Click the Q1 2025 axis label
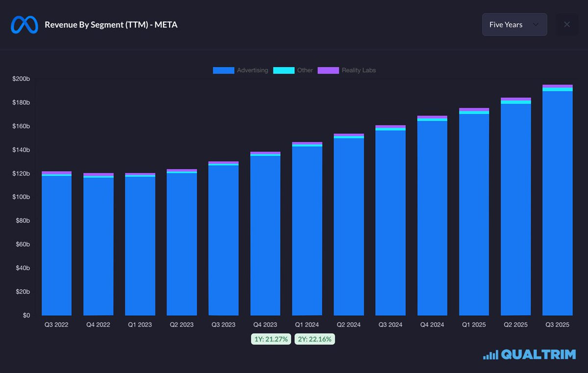588x373 pixels. click(474, 324)
